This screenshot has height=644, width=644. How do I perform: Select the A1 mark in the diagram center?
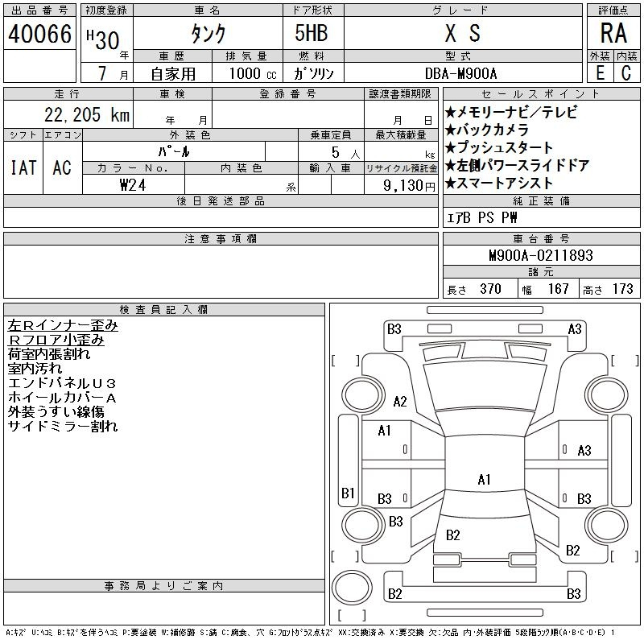(484, 480)
